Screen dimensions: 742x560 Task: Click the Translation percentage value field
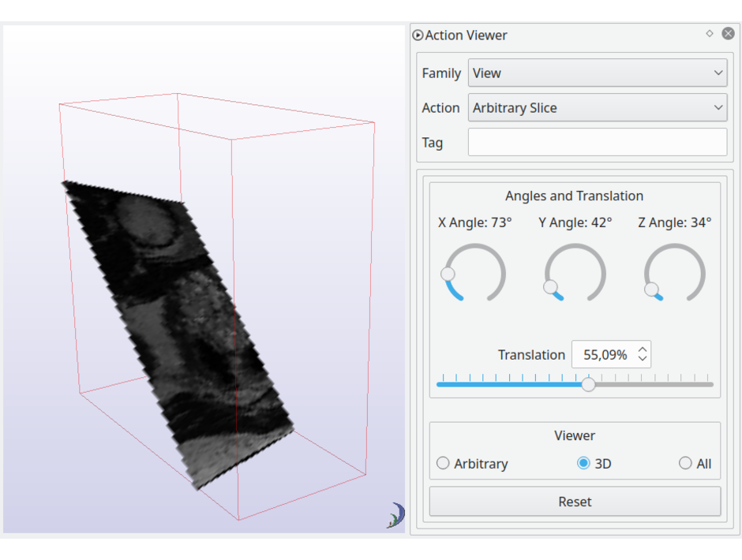(x=605, y=355)
